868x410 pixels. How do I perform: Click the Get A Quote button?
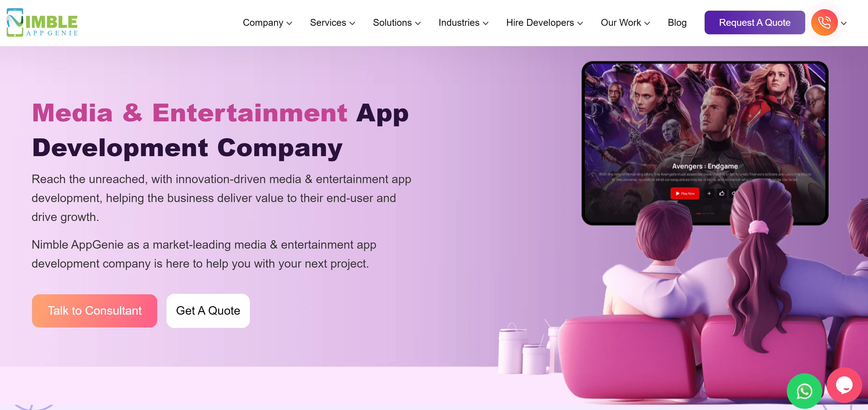(208, 311)
